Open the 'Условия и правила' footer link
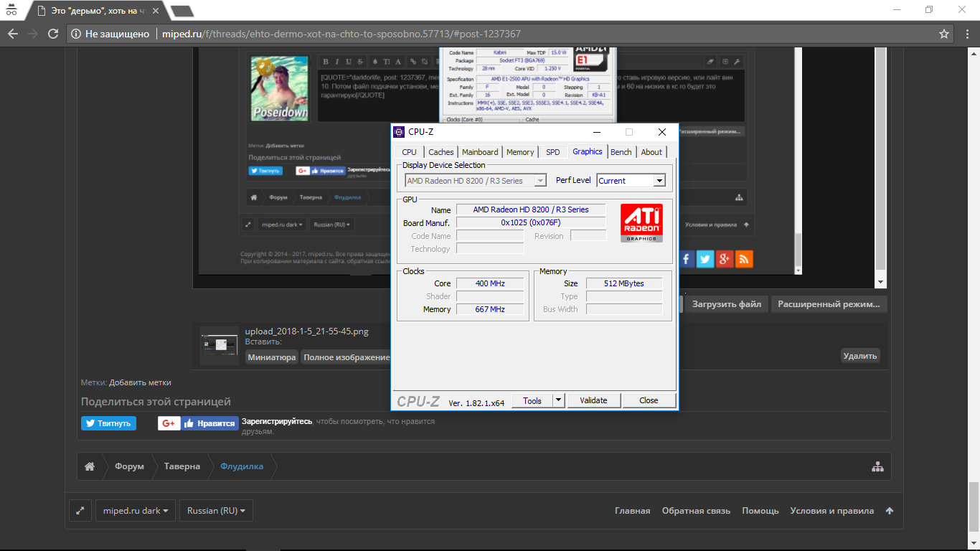980x551 pixels. pos(832,511)
